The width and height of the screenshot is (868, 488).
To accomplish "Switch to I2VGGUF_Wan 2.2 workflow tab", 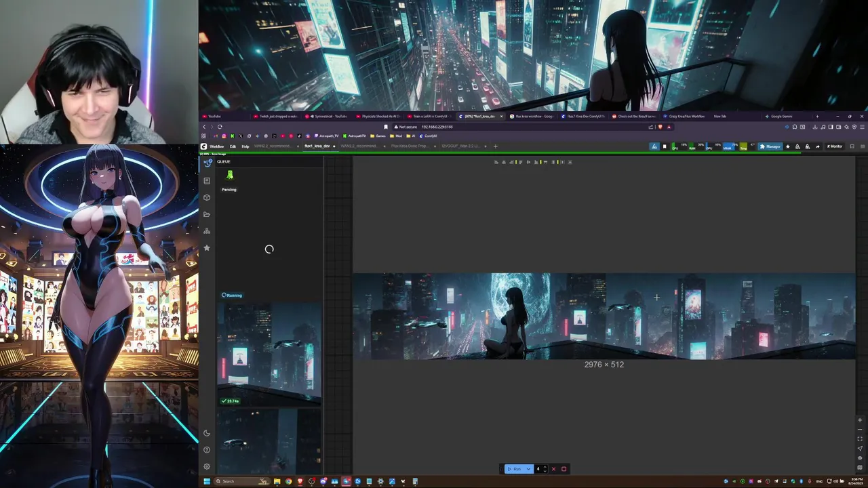I will coord(463,146).
